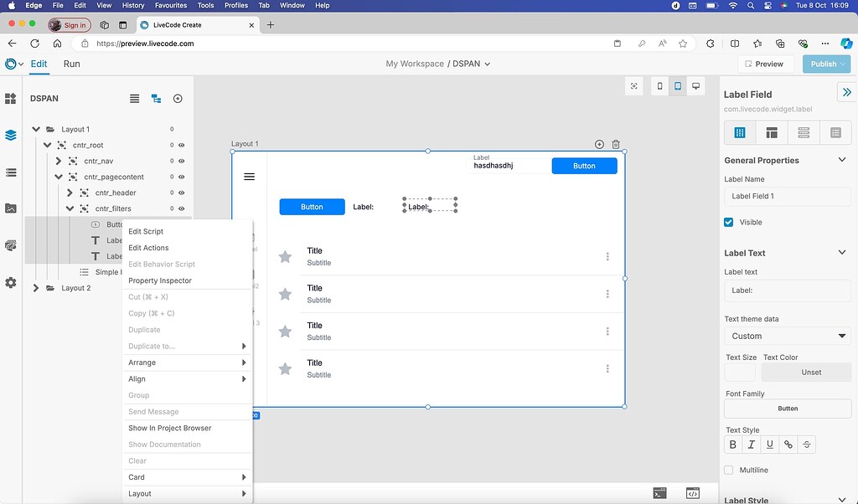Viewport: 858px width, 504px height.
Task: Toggle visibility of cntr_filters
Action: [183, 208]
